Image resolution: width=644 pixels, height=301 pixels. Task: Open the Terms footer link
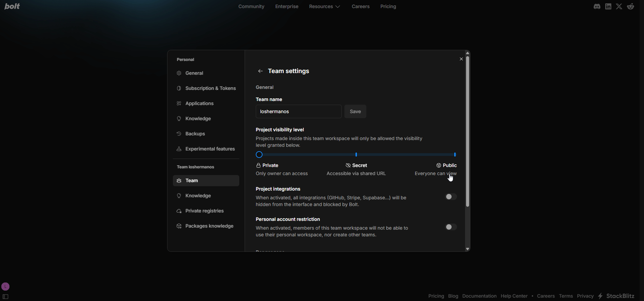coord(566,296)
